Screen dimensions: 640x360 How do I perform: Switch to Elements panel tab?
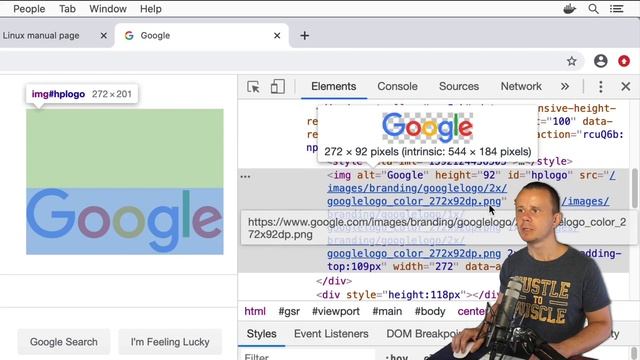333,87
